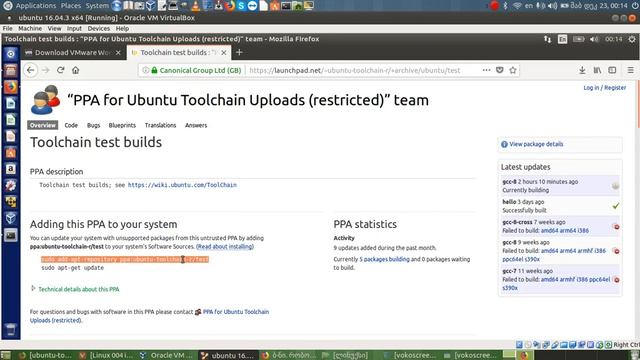Screen dimensions: 640x360
Task: Open Ubuntu dash search in guest launcher
Action: click(11, 53)
